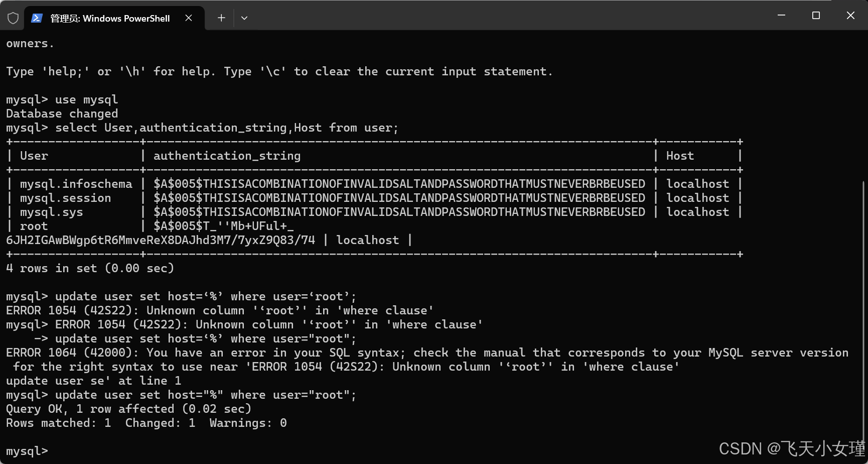The width and height of the screenshot is (868, 464).
Task: Maximize the terminal window
Action: [816, 16]
